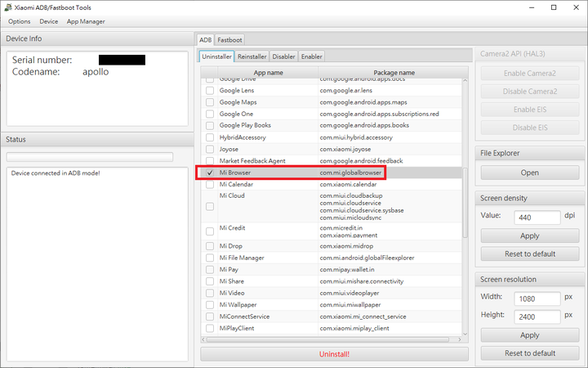This screenshot has height=368, width=588.
Task: Select the Reinstaller tab
Action: [x=252, y=56]
